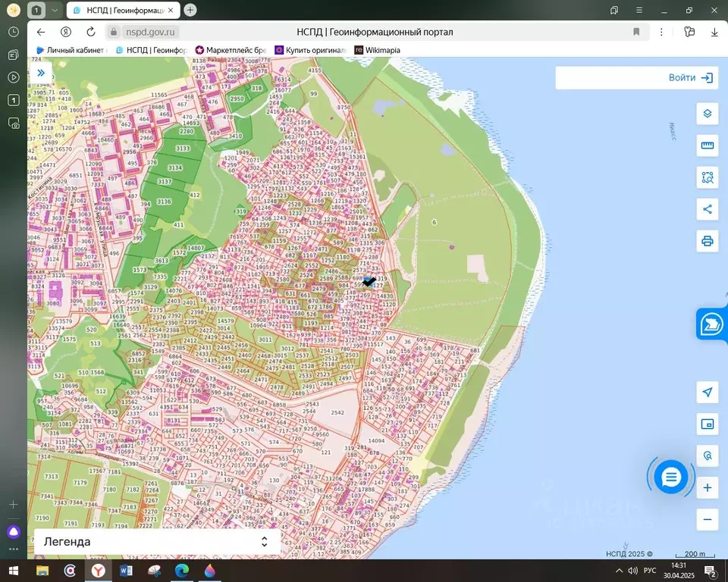Activate the area search selection tool

[x=707, y=177]
